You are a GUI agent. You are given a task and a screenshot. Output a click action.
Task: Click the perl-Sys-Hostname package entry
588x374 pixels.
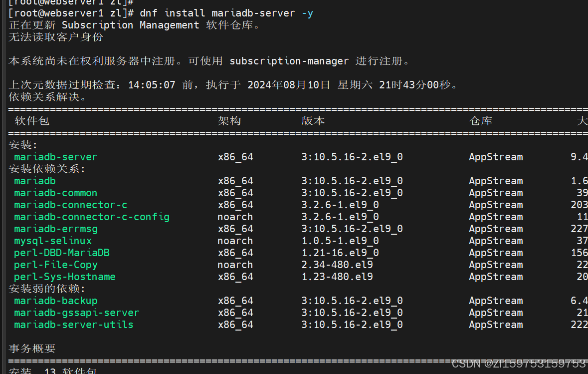(x=65, y=277)
